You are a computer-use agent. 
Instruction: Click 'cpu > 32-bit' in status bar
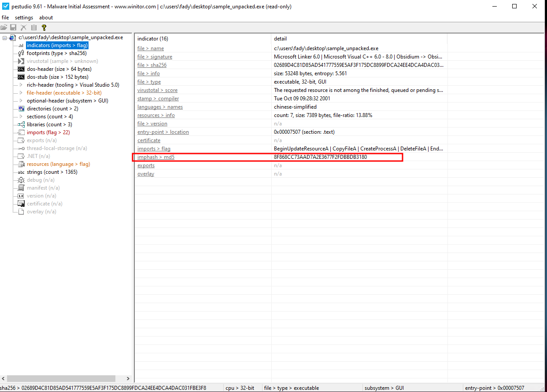click(240, 388)
